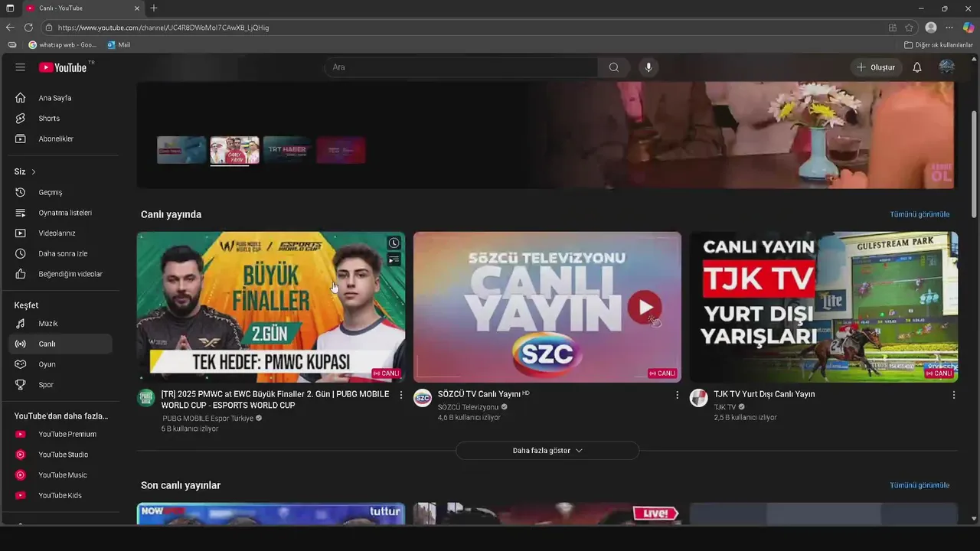Reload the browser page

[x=28, y=28]
